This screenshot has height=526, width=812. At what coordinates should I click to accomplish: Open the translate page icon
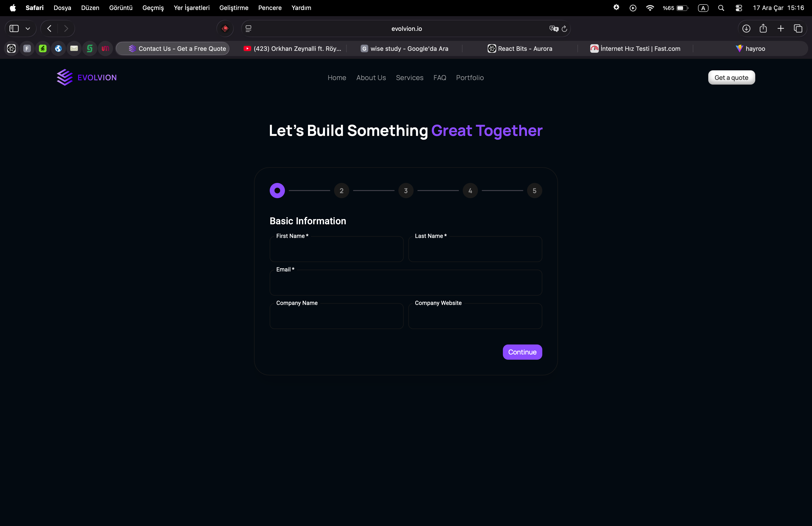click(x=553, y=29)
